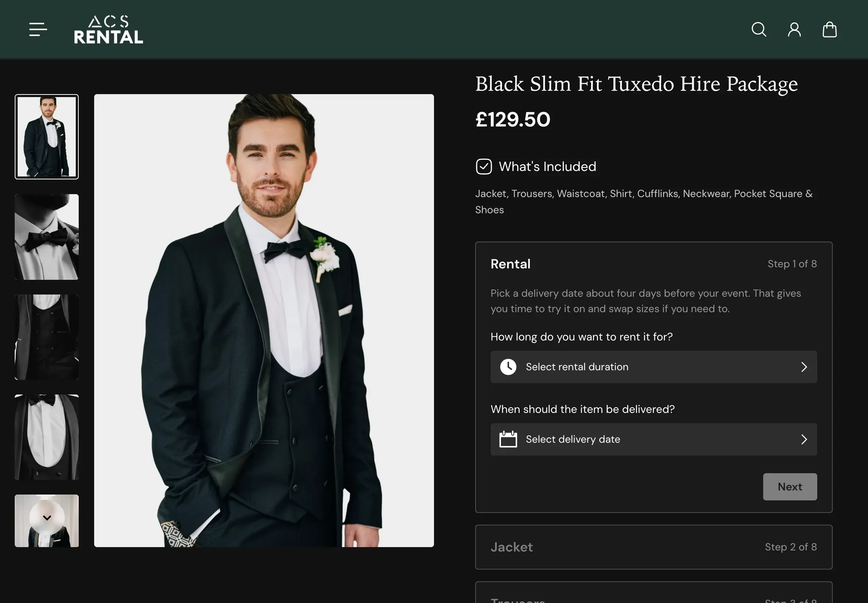Viewport: 868px width, 603px height.
Task: Open the search icon
Action: [x=759, y=29]
